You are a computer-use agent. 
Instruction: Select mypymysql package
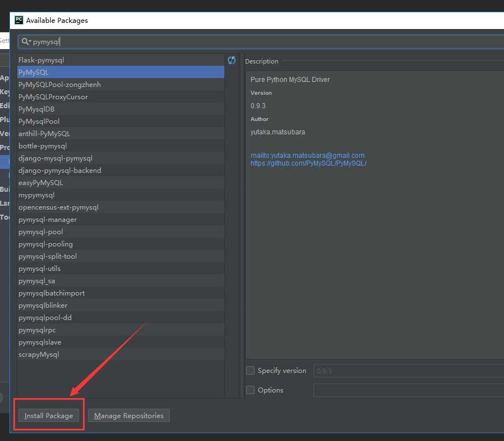pyautogui.click(x=121, y=195)
